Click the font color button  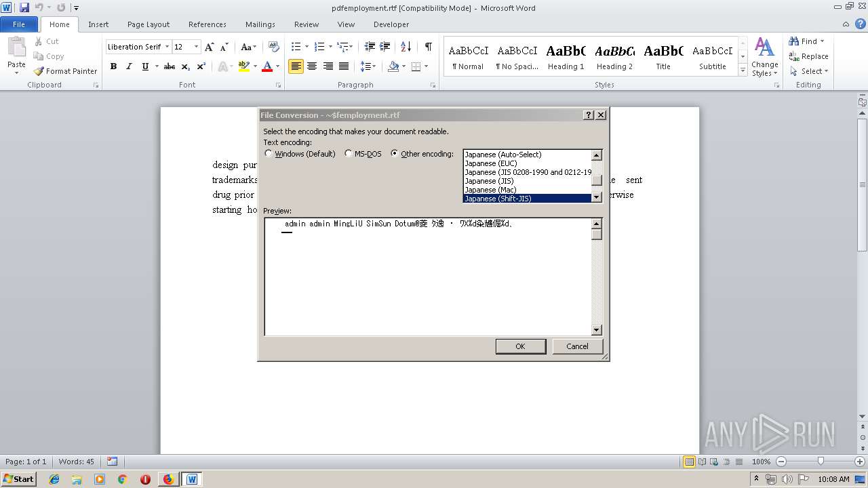267,66
